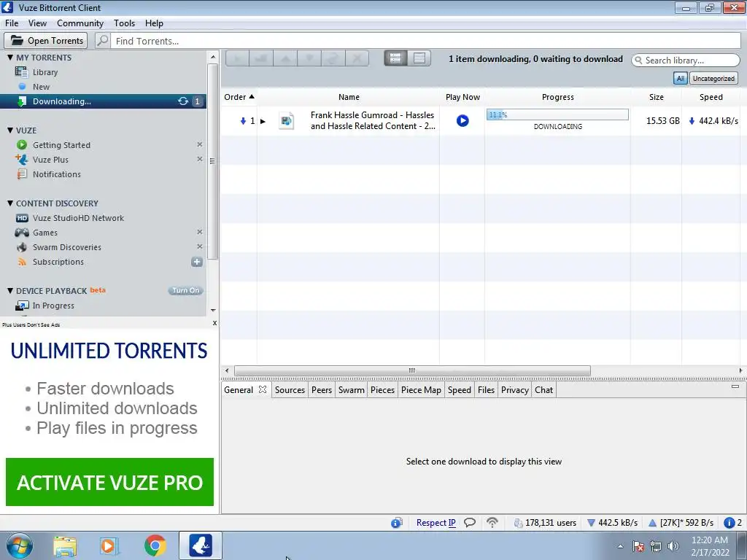Open the View menu
747x560 pixels.
pos(37,23)
